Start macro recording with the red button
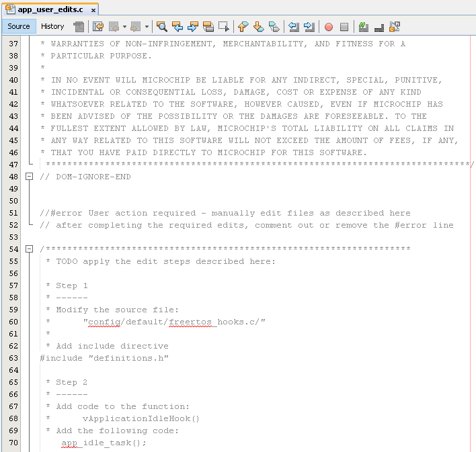The width and height of the screenshot is (476, 452). coord(329,27)
